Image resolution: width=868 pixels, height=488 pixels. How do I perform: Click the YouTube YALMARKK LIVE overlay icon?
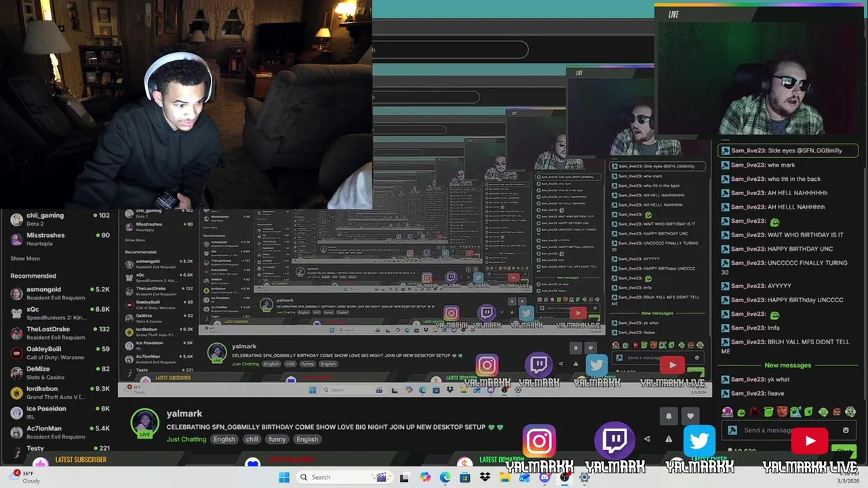pyautogui.click(x=810, y=441)
